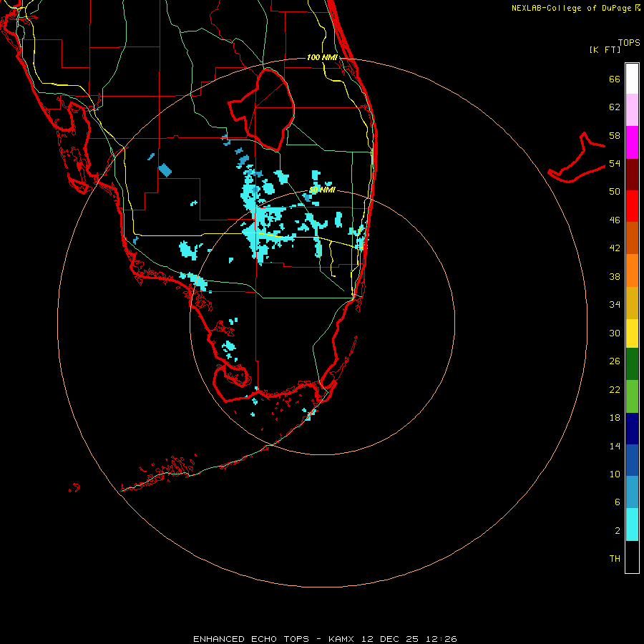Viewport: 644px width, 644px height.
Task: Click the ENHANCED ECHO TOPS caption
Action: click(251, 639)
